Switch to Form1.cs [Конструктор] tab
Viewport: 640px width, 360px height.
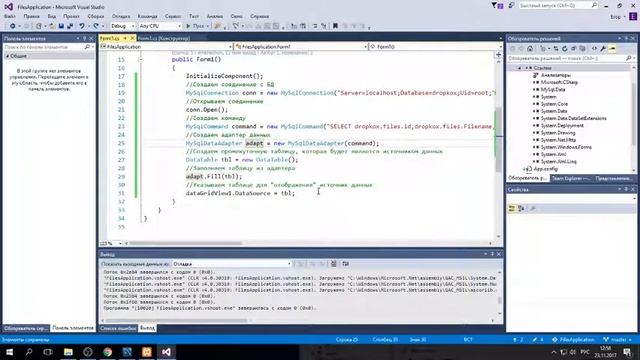(x=164, y=38)
